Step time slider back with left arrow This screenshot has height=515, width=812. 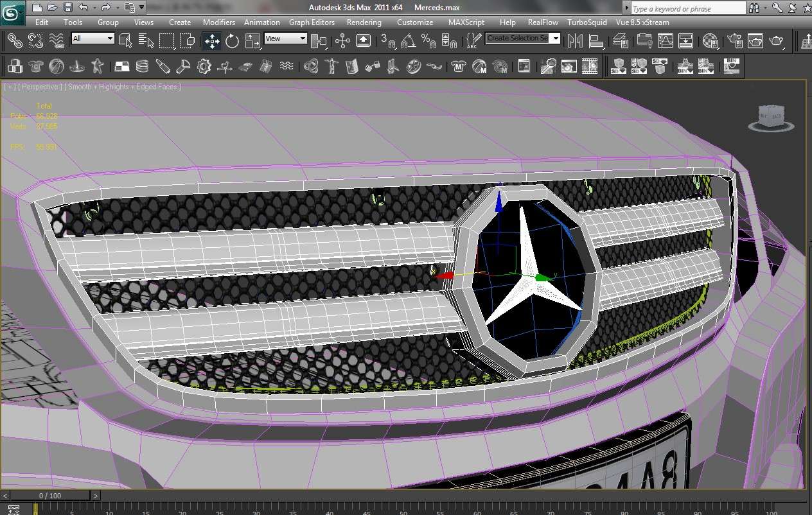coord(5,496)
